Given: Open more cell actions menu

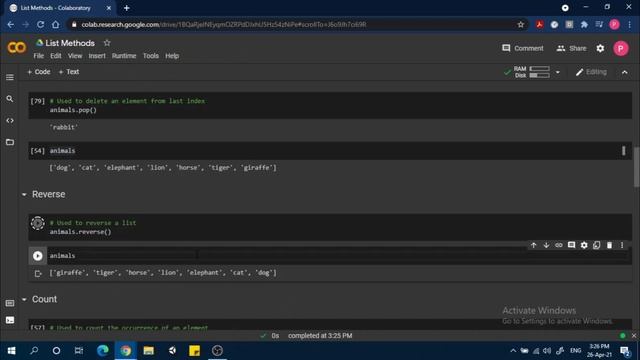Looking at the screenshot, I should 622,245.
